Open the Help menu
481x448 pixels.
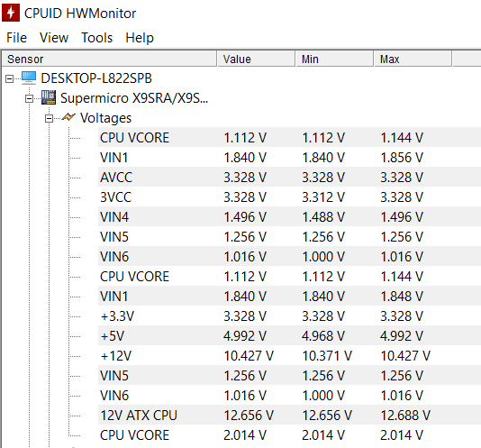[140, 38]
